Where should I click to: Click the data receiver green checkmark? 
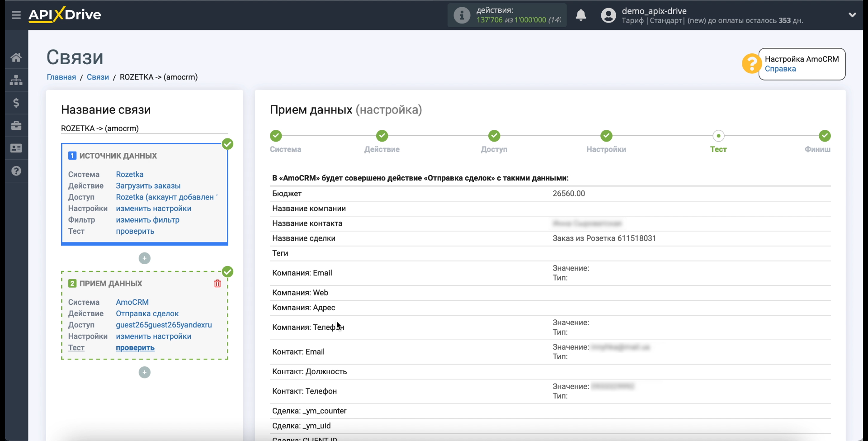(x=228, y=272)
